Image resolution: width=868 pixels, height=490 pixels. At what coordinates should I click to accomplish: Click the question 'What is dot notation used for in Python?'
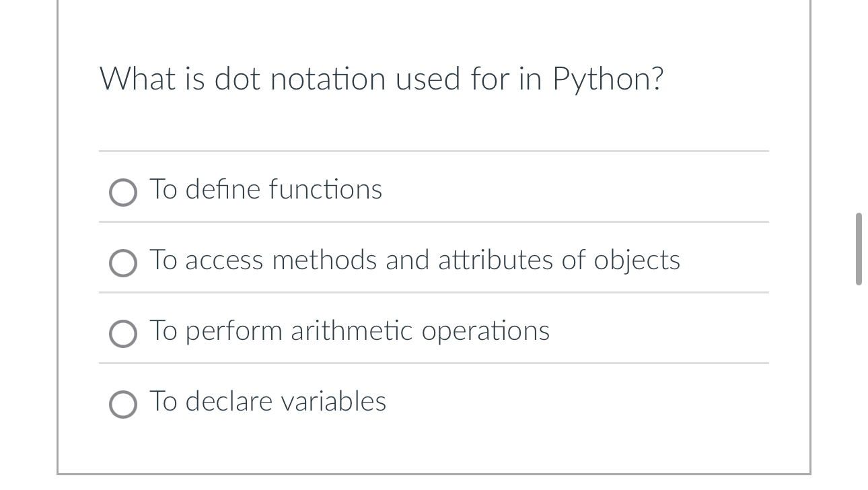[x=382, y=79]
